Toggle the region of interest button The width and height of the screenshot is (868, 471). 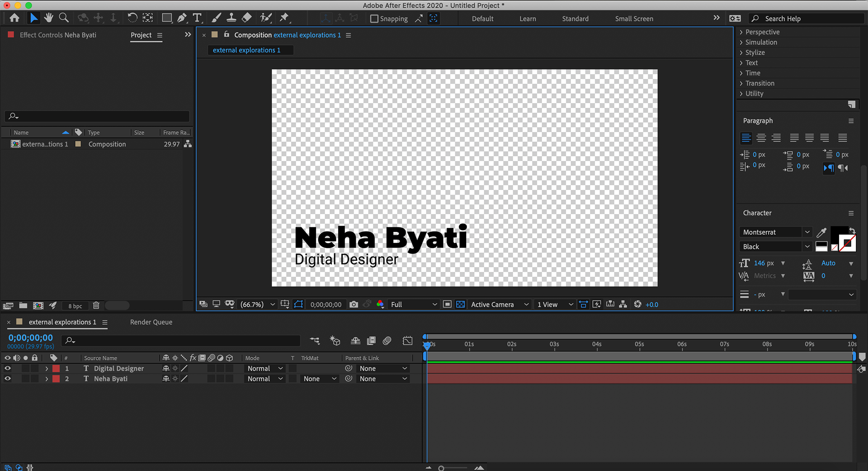[447, 304]
